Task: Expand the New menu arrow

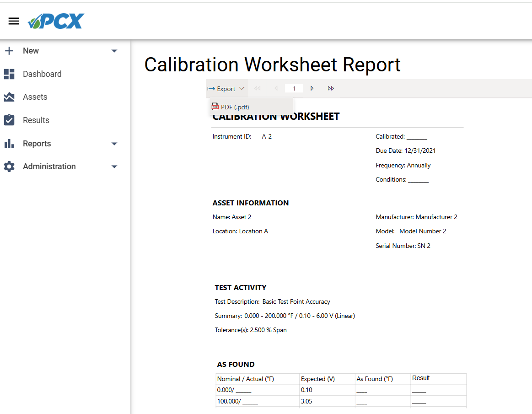Action: point(114,51)
